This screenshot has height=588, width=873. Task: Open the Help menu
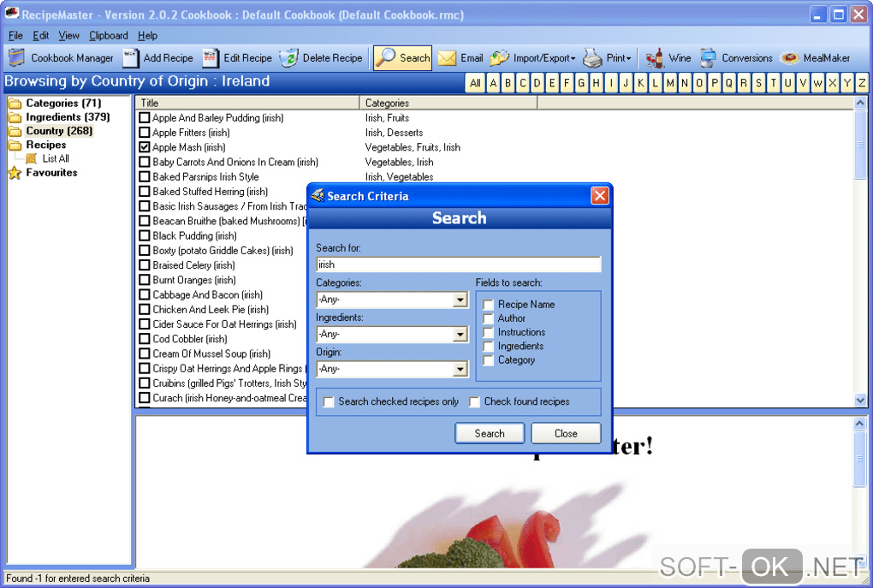coord(147,36)
